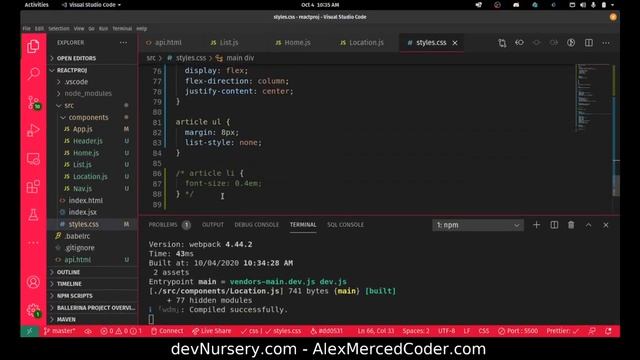Screen dimensions: 640x360
Task: Toggle Live Server Port: 5500
Action: [518, 331]
